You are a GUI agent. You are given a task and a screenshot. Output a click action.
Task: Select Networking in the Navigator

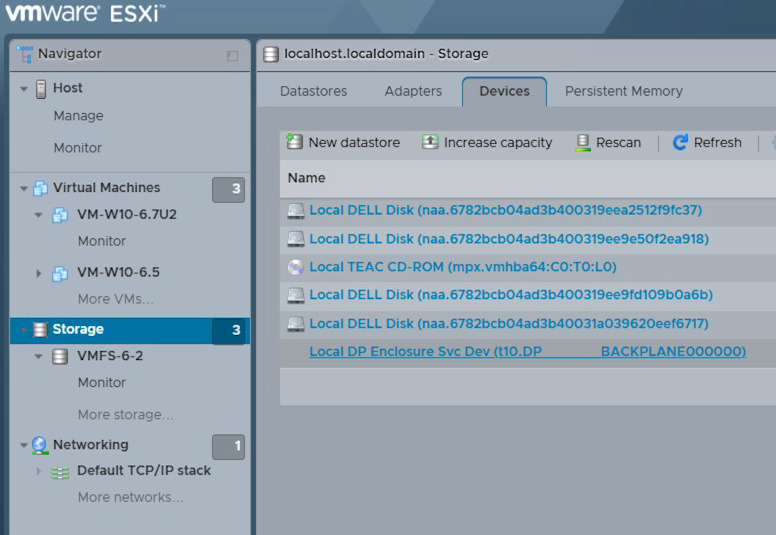91,444
